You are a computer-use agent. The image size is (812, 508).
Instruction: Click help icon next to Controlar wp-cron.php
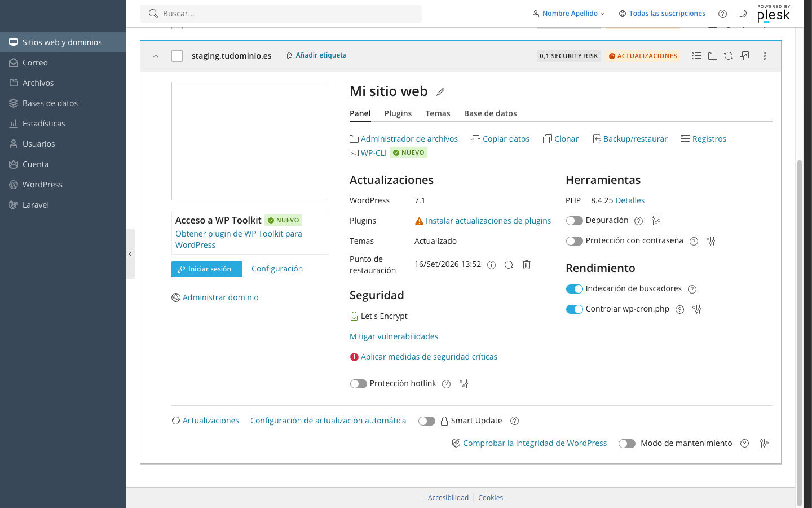(679, 309)
